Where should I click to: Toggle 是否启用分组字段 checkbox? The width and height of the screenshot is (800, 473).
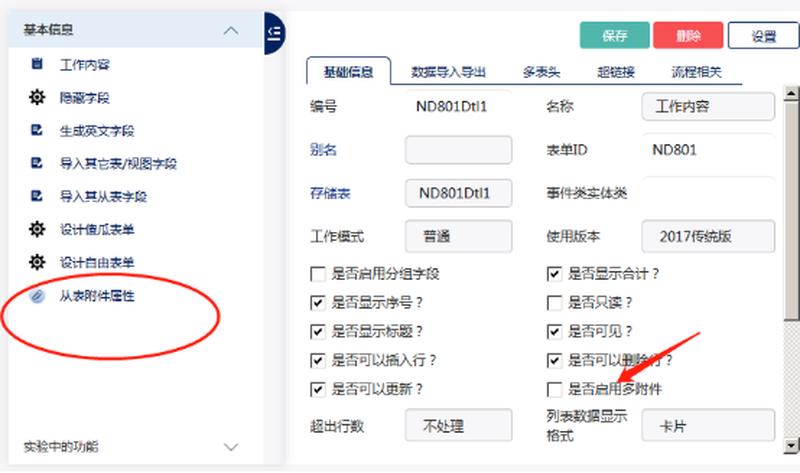click(318, 274)
